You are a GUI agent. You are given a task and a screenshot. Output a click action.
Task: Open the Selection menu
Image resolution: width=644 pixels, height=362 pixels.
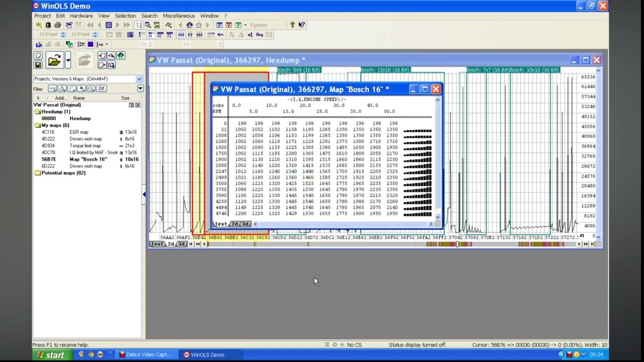(125, 16)
